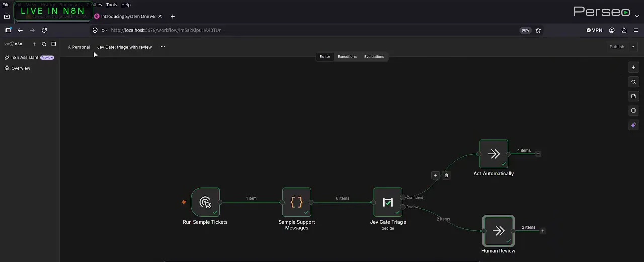Click the "6 items" connection label
Viewport: 644px width, 262px height.
pos(342,198)
